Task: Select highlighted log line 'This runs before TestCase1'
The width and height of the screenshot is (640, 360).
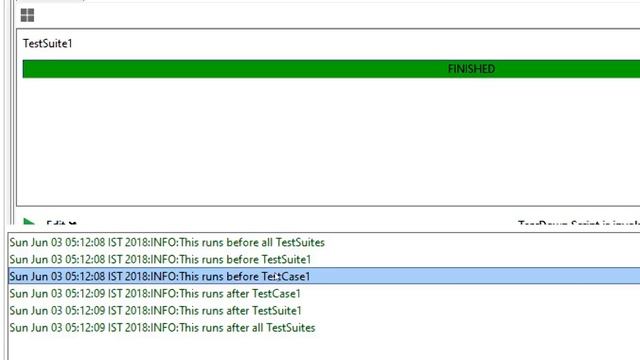Action: pyautogui.click(x=324, y=276)
